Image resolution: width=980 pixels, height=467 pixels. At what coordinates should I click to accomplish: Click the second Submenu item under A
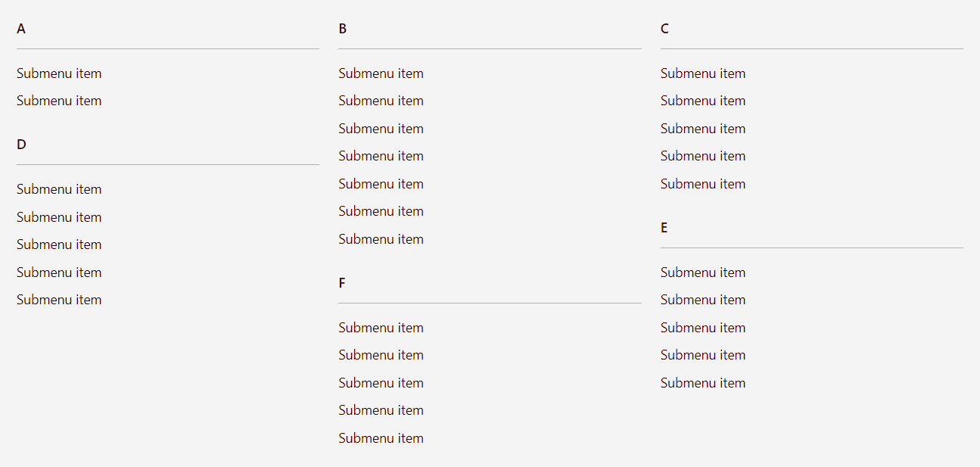coord(59,101)
